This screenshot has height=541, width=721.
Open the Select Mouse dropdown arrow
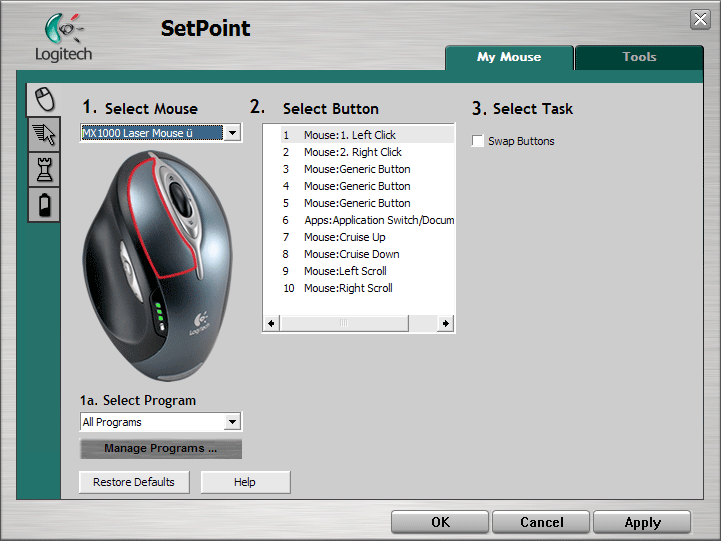pyautogui.click(x=233, y=133)
